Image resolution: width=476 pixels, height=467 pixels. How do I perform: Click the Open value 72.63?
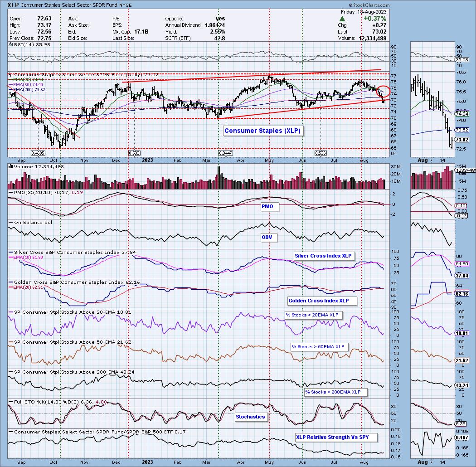pyautogui.click(x=44, y=19)
